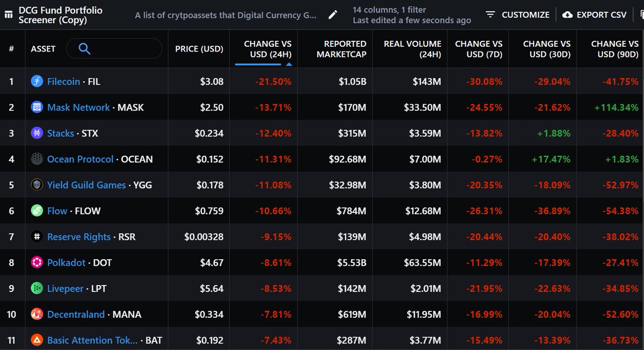The height and width of the screenshot is (350, 644).
Task: Open Basic Attention Token asset link
Action: pyautogui.click(x=92, y=340)
